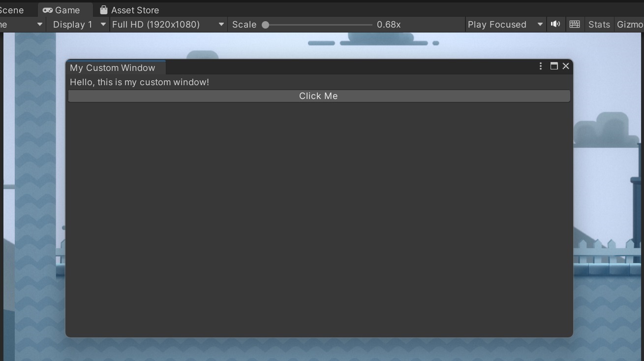Open the view type dropdown left of Display 1
644x361 pixels.
coord(22,24)
